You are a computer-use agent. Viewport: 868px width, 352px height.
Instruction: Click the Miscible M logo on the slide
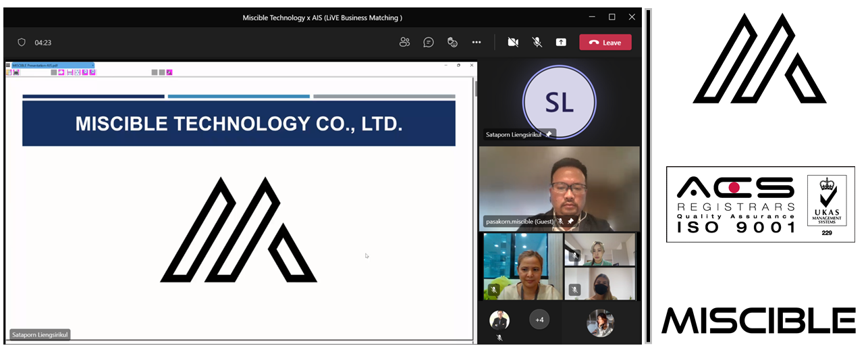[239, 230]
